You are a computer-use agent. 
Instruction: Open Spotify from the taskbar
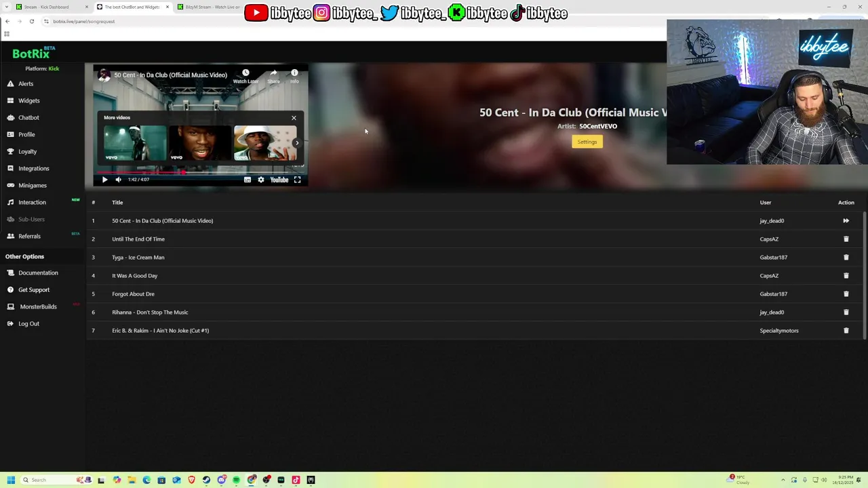coord(236,480)
